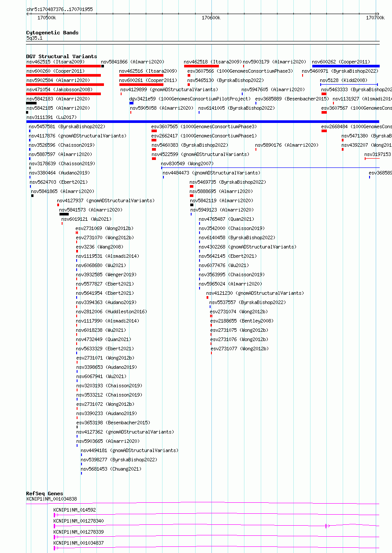Open variant nsv5890176 (Almarri2020)

pyautogui.click(x=287, y=145)
